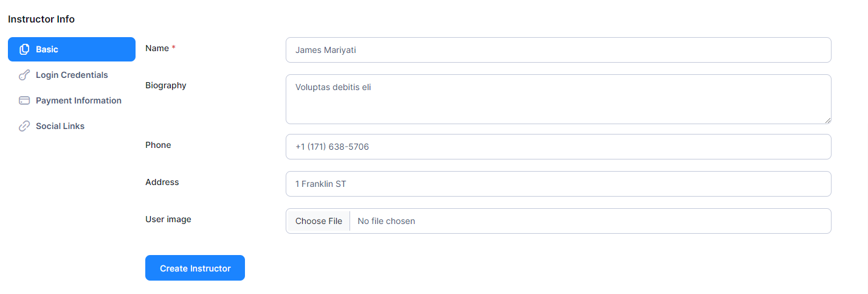The height and width of the screenshot is (294, 868).
Task: Select the Basic tab label
Action: point(47,49)
